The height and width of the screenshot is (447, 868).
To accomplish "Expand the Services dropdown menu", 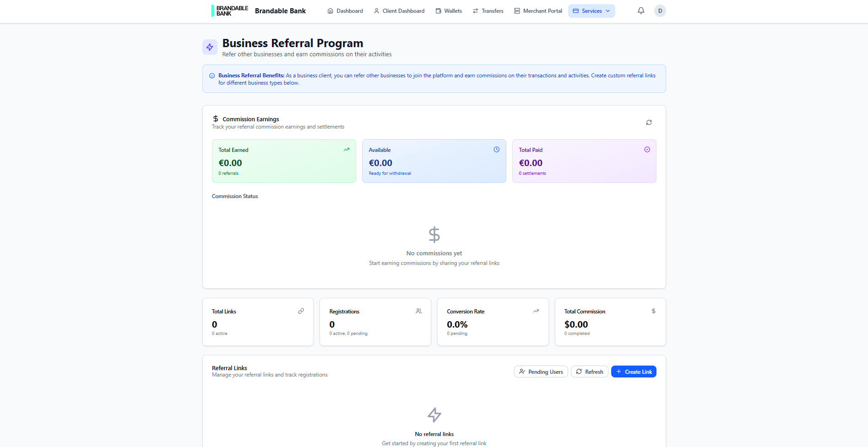I will click(x=591, y=11).
